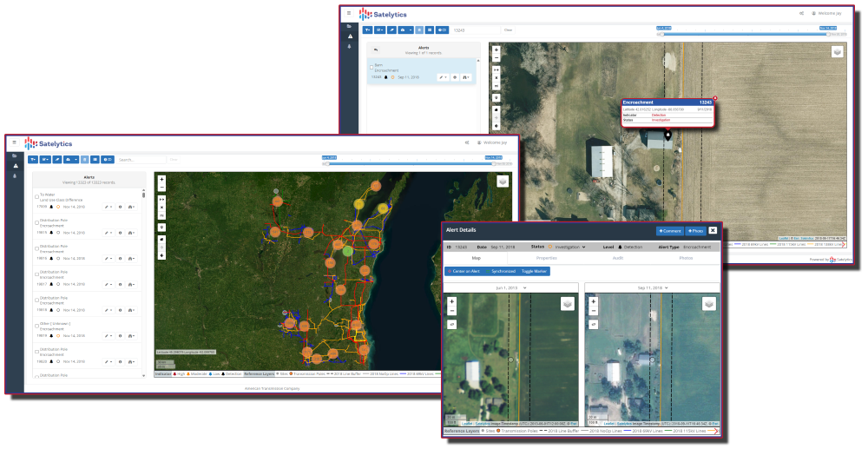Image resolution: width=868 pixels, height=449 pixels.
Task: Open layers control on barn aerial map
Action: (x=838, y=51)
